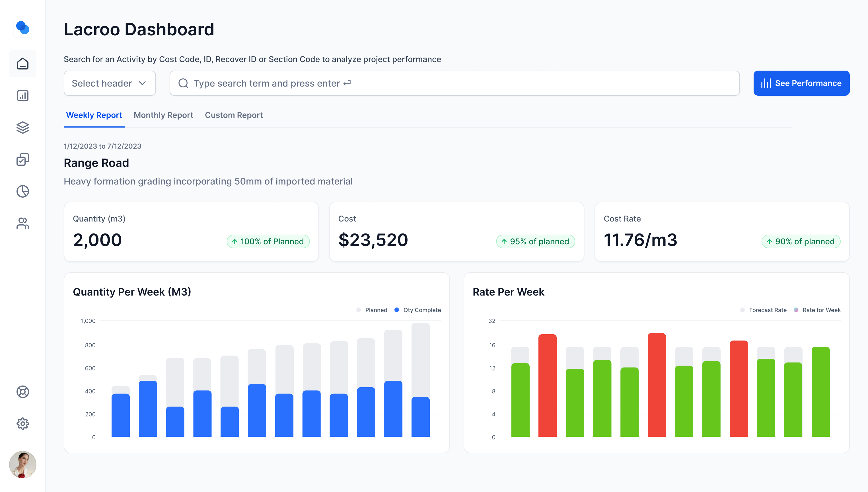The height and width of the screenshot is (492, 868).
Task: Click the chevron in Select header box
Action: [x=143, y=83]
